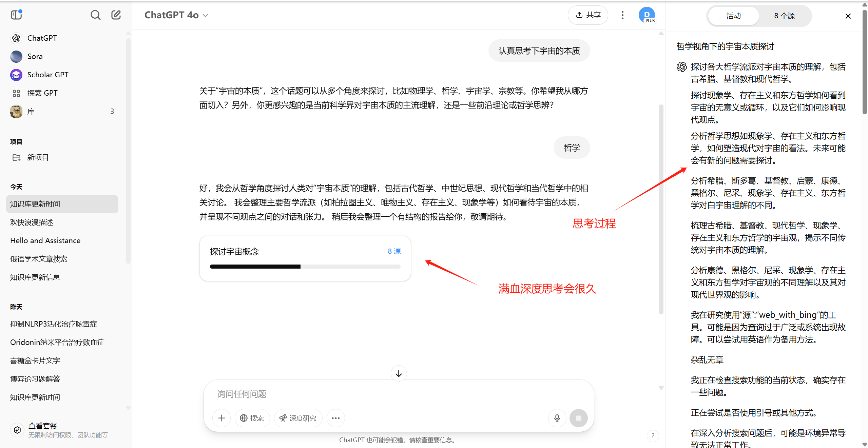Open chat 俄语学术文章搜索
Viewport: 868px width, 448px height.
(x=62, y=259)
